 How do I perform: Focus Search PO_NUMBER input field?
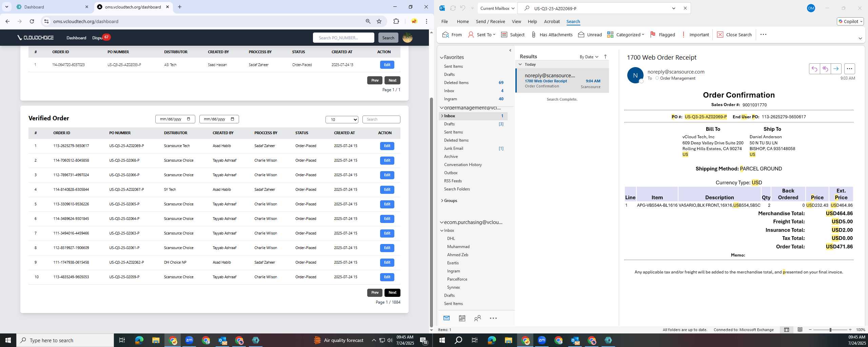pyautogui.click(x=343, y=38)
